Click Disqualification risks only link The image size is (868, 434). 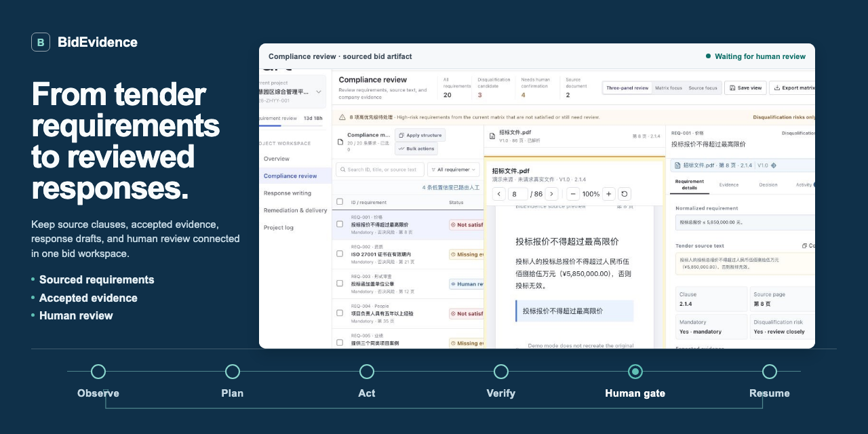coord(784,117)
